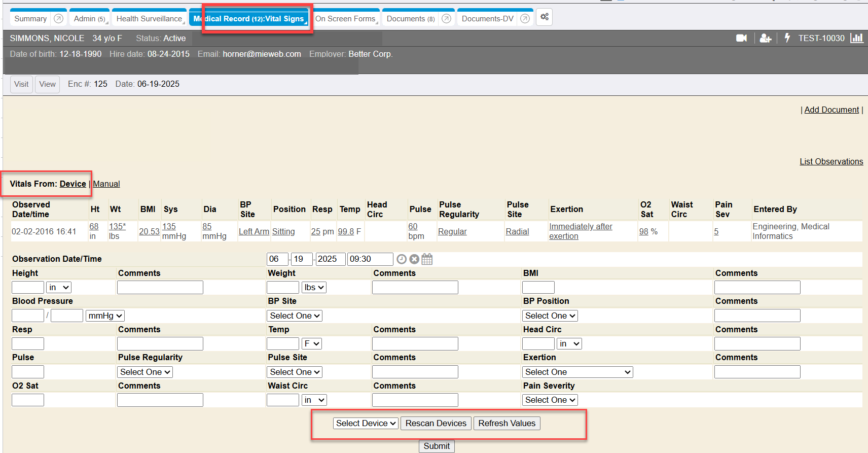The width and height of the screenshot is (868, 453).
Task: Set current time with the clock icon
Action: tap(402, 259)
